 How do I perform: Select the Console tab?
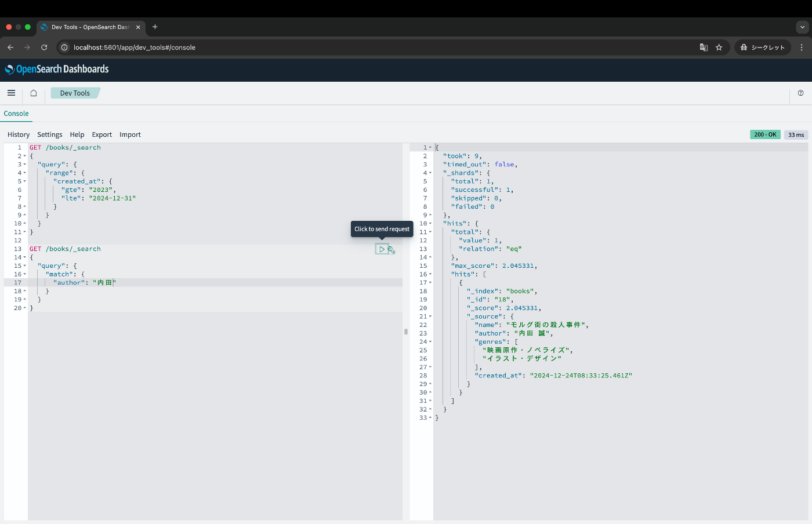(16, 114)
